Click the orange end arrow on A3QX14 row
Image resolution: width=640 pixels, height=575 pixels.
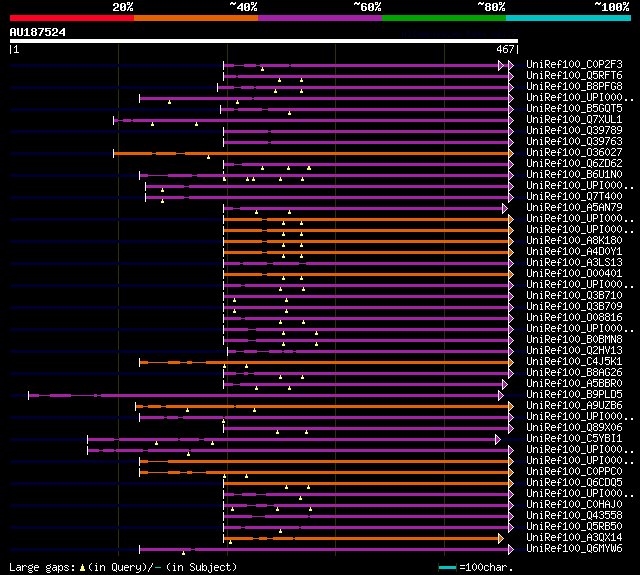501,539
